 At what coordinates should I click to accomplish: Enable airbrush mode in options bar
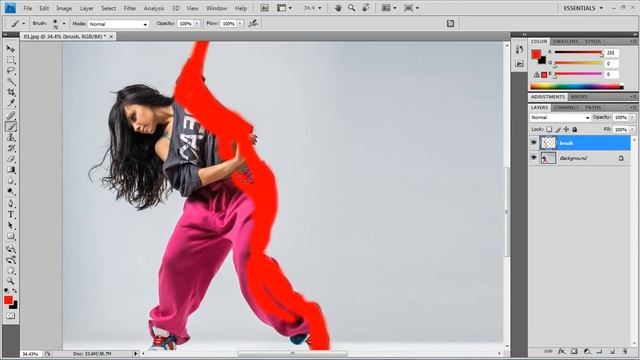pyautogui.click(x=253, y=24)
